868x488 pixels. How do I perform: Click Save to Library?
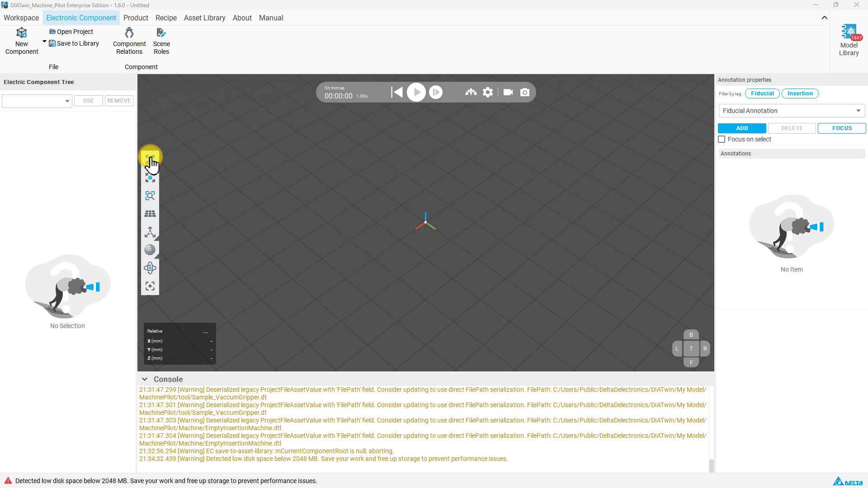[x=74, y=43]
